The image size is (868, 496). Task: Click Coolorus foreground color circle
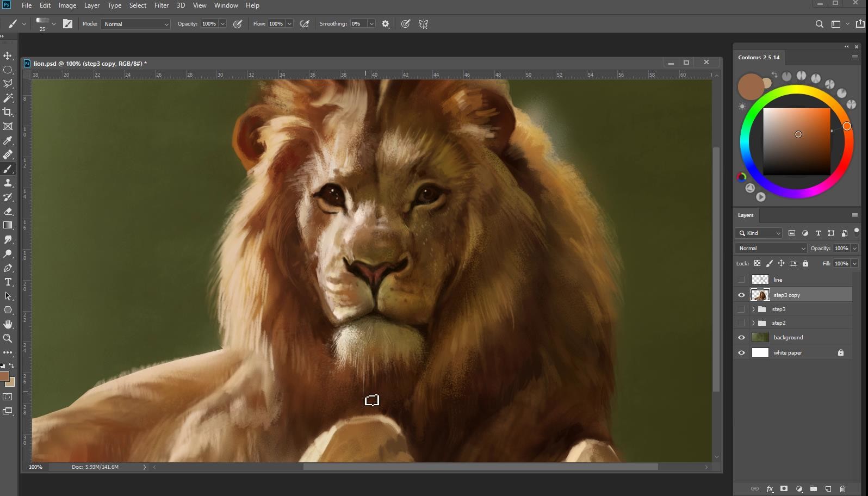tap(751, 87)
